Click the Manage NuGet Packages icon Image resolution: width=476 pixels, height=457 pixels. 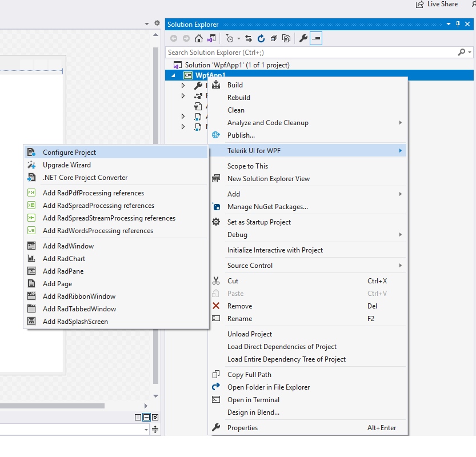(x=216, y=207)
